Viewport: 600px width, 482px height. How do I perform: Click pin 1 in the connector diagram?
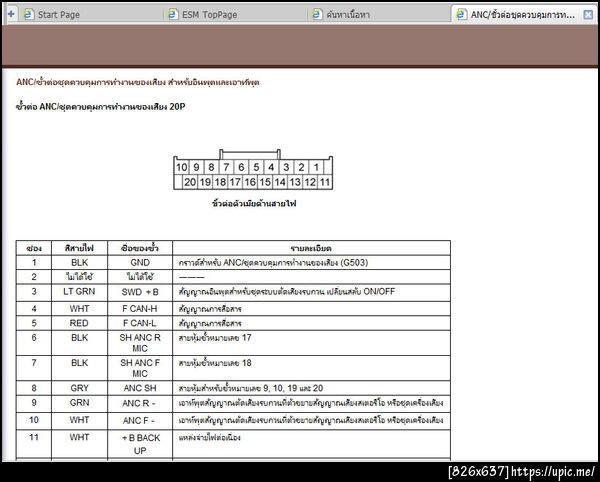pos(316,167)
